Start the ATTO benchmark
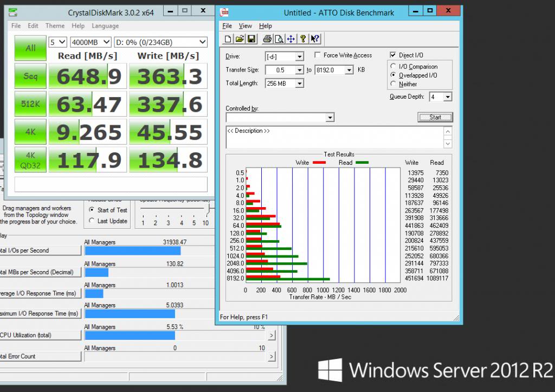 [435, 117]
